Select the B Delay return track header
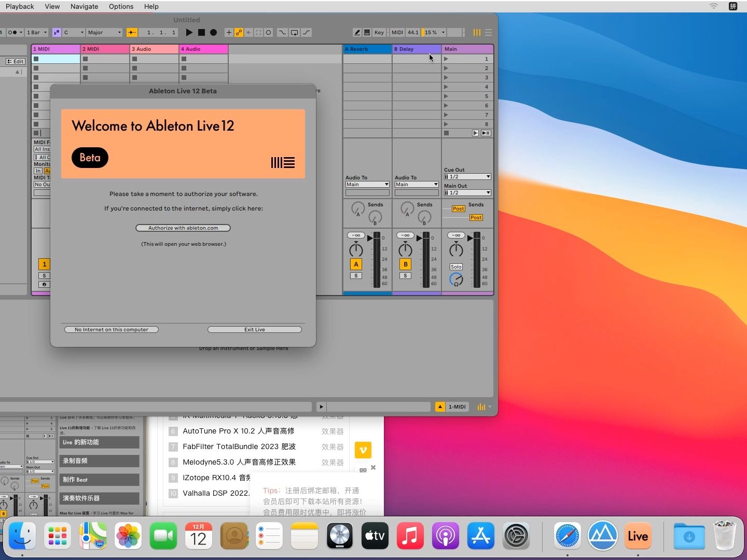Viewport: 747px width, 560px height. [x=417, y=49]
